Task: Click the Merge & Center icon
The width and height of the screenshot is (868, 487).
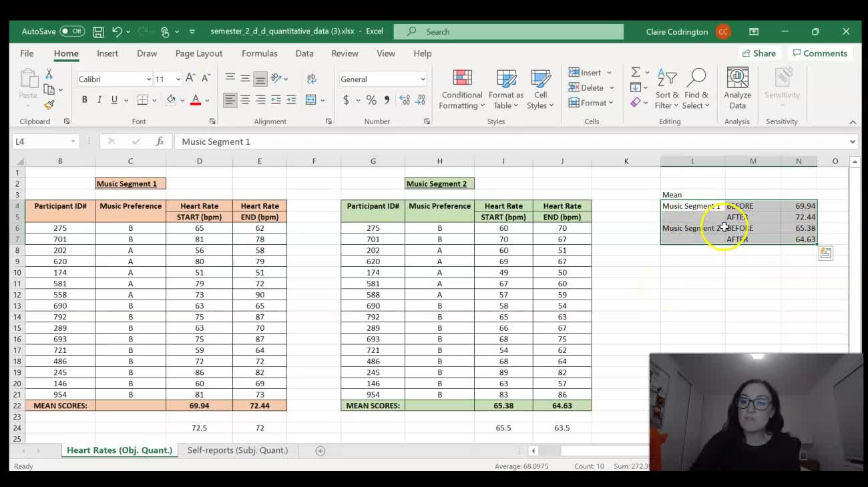Action: [310, 100]
